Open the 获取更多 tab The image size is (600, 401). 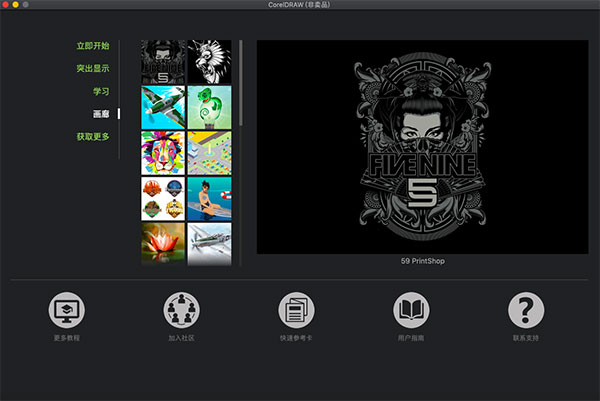[x=93, y=137]
